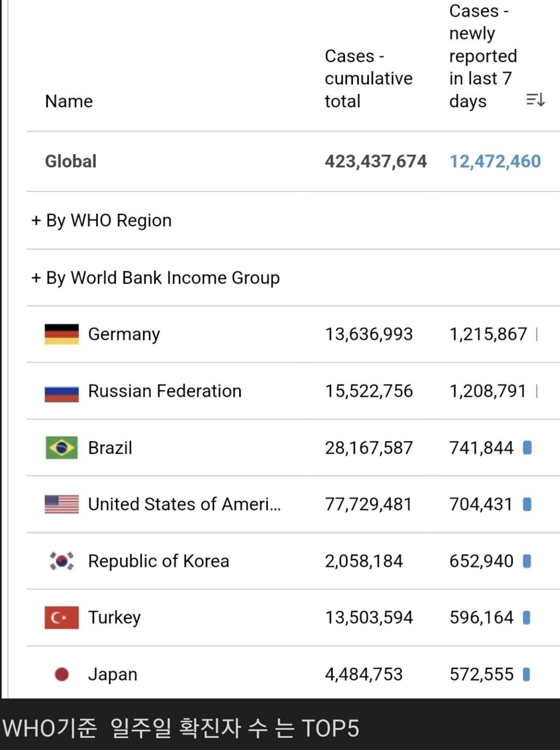Viewport: 560px width, 750px height.
Task: Click the Japan flag icon
Action: [62, 674]
